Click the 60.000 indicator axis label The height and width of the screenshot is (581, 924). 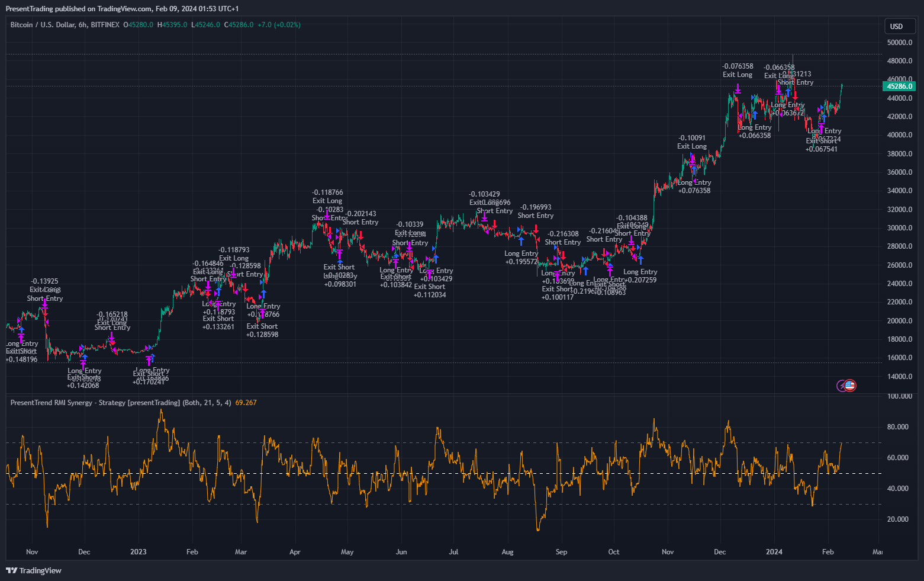click(x=897, y=458)
